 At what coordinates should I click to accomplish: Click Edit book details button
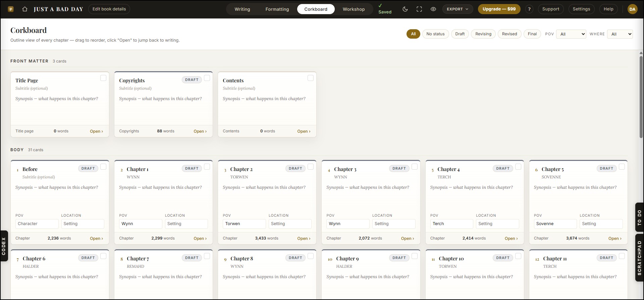click(x=109, y=9)
